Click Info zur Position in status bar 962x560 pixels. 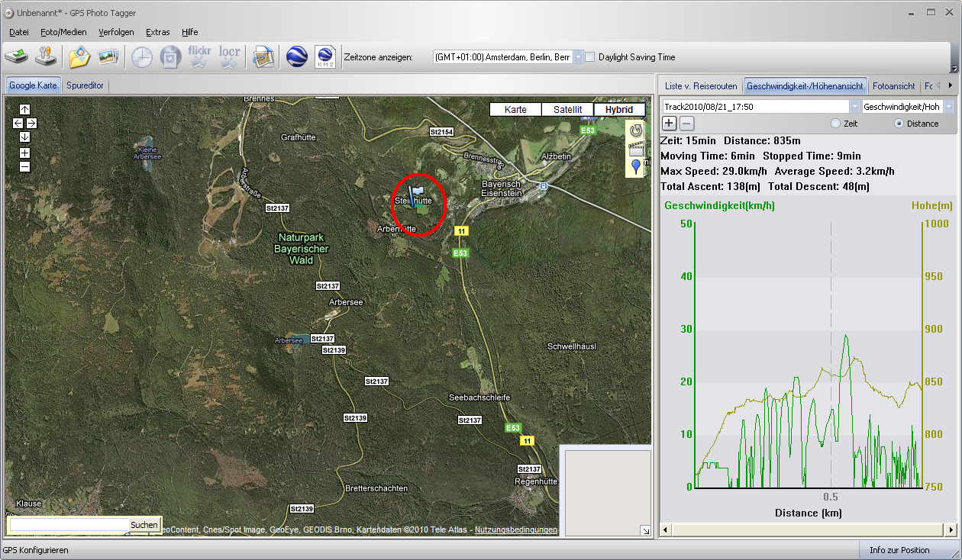coord(899,550)
